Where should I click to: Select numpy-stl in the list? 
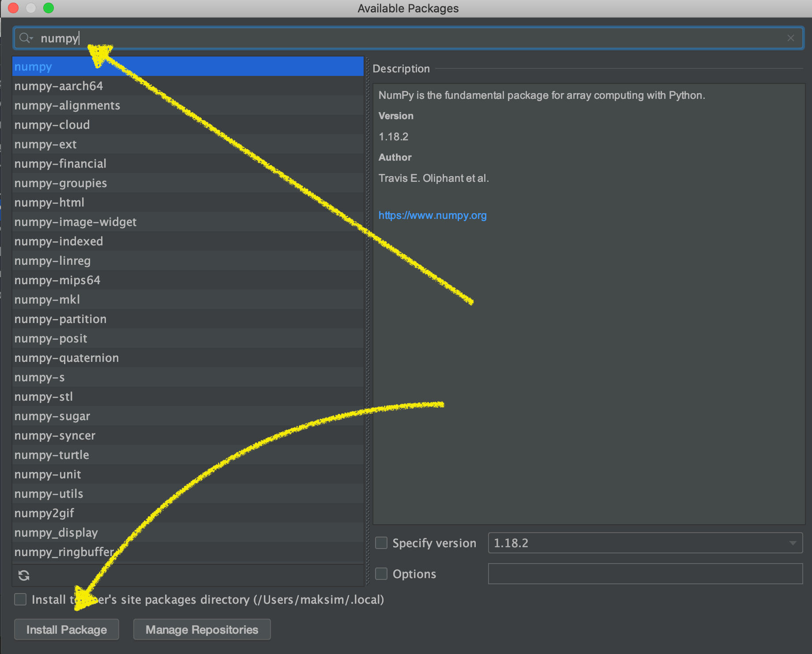pos(188,396)
